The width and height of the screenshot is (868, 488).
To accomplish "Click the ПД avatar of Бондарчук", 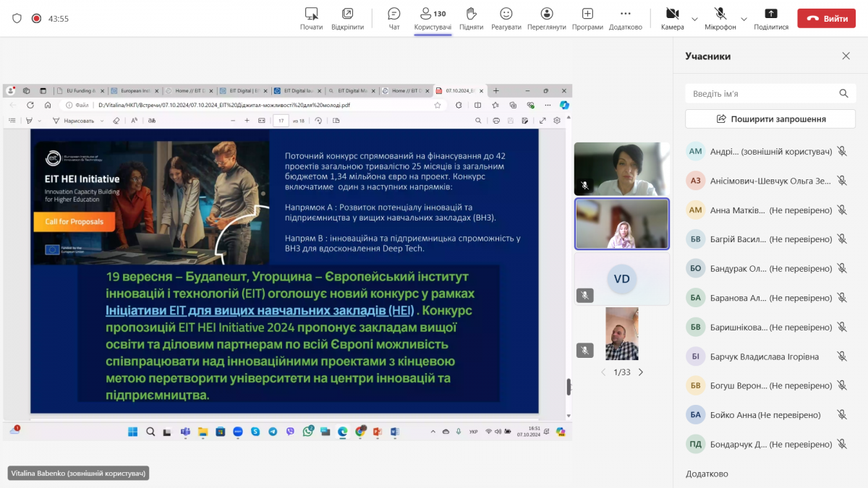I will pos(695,444).
